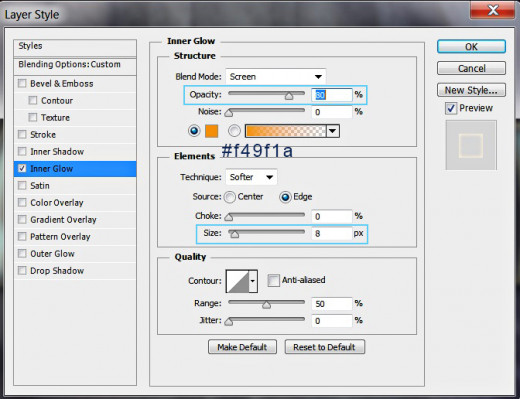Toggle the Preview checkbox
This screenshot has height=399, width=520.
(451, 108)
